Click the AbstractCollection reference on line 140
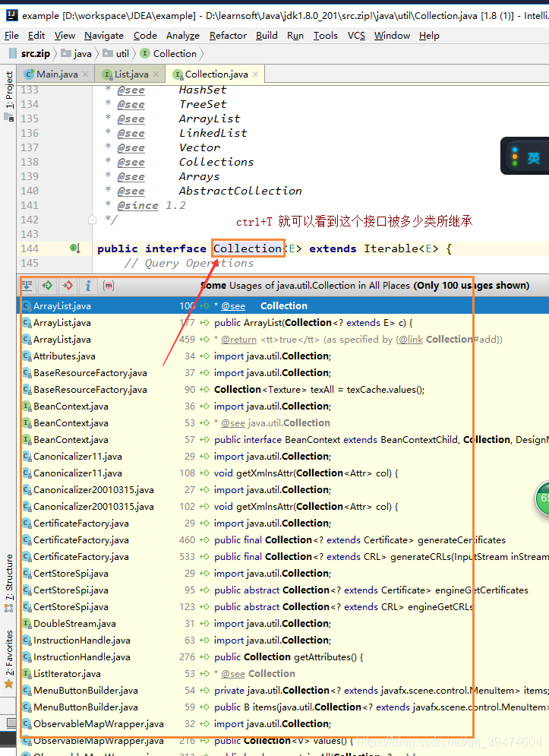 (240, 191)
